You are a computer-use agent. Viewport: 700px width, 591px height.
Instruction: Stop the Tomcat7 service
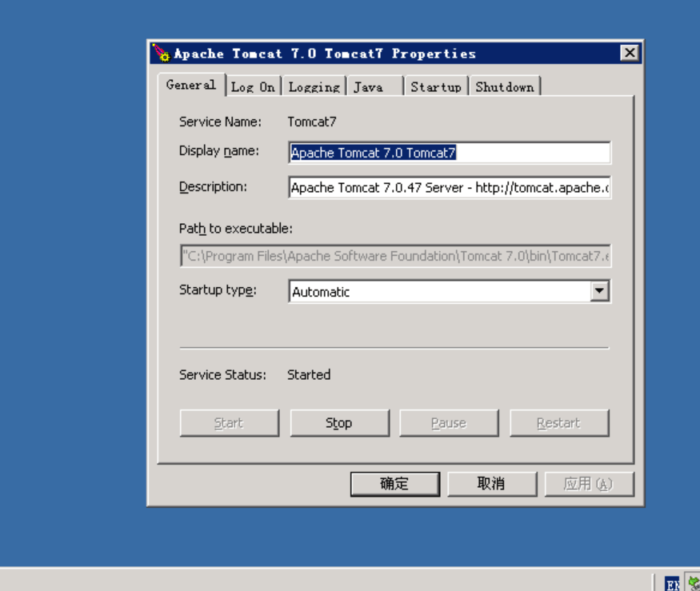click(x=340, y=423)
